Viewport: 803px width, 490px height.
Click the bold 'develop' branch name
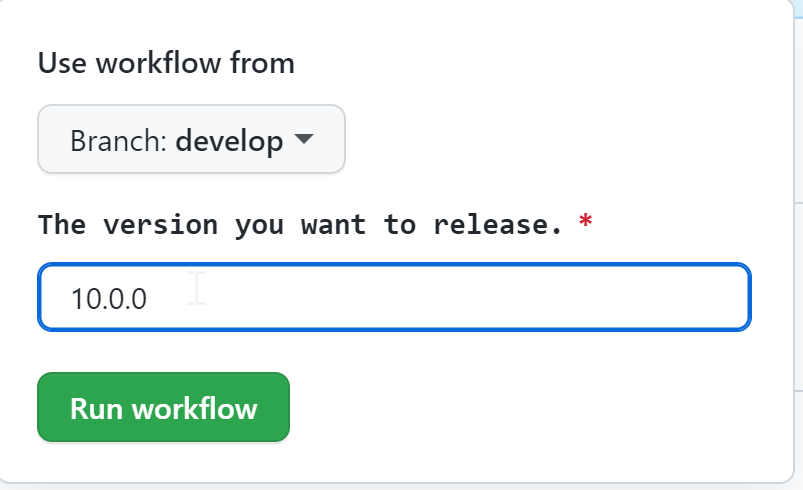point(229,140)
